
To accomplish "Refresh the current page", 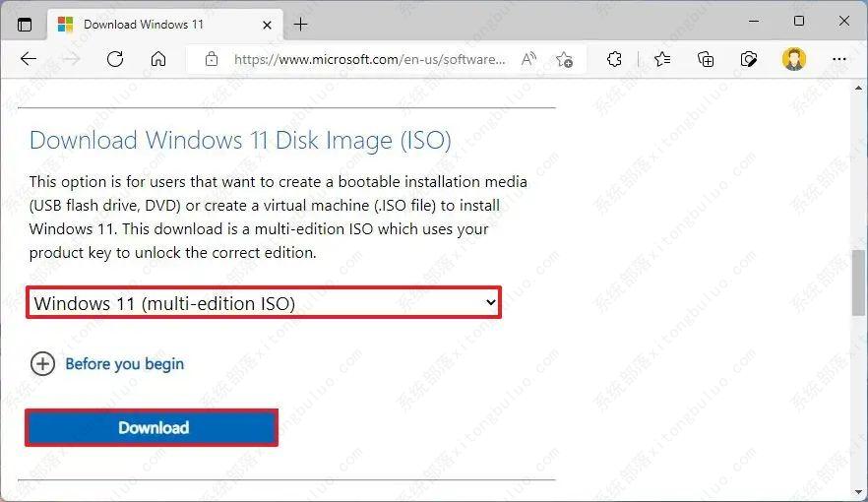I will click(x=115, y=59).
